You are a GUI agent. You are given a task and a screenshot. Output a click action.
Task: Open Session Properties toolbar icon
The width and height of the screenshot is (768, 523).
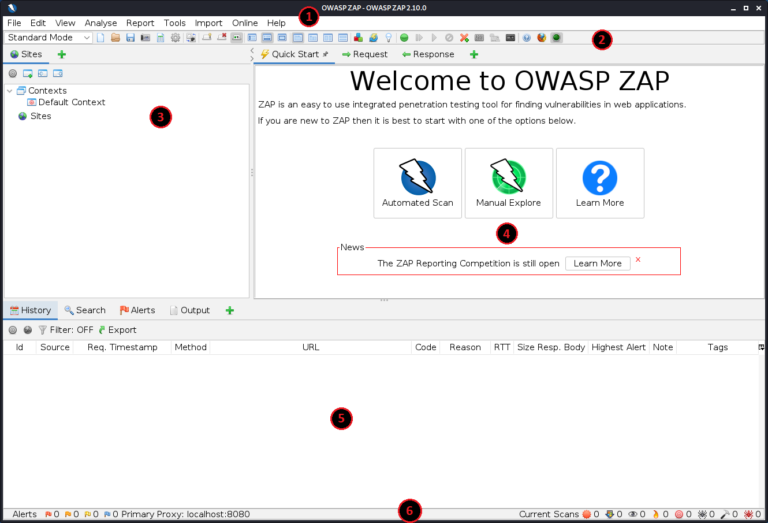point(160,38)
